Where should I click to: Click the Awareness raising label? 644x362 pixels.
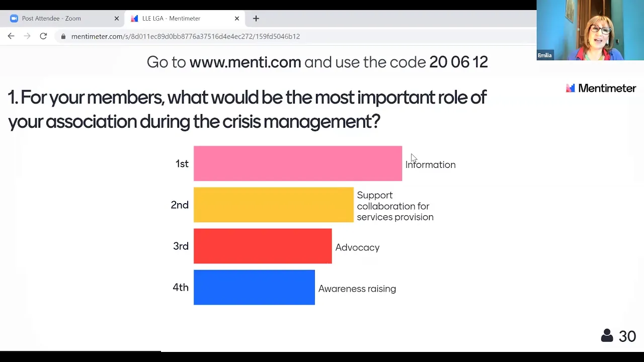point(357,289)
